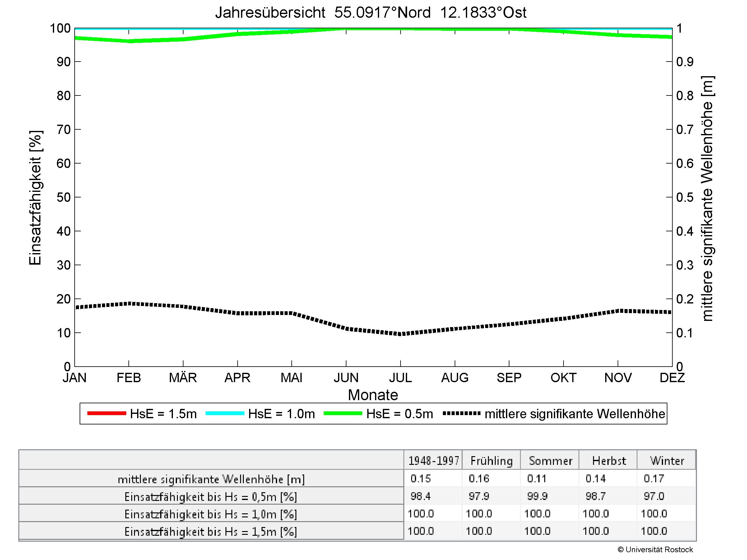Click the dotted black legend line sample
The width and height of the screenshot is (747, 560).
click(462, 414)
